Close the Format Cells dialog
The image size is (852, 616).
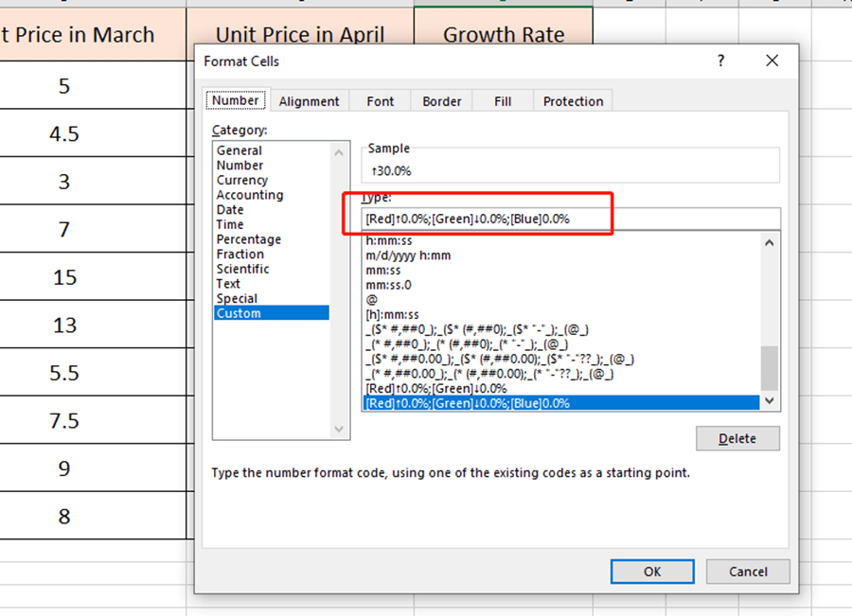click(x=772, y=61)
